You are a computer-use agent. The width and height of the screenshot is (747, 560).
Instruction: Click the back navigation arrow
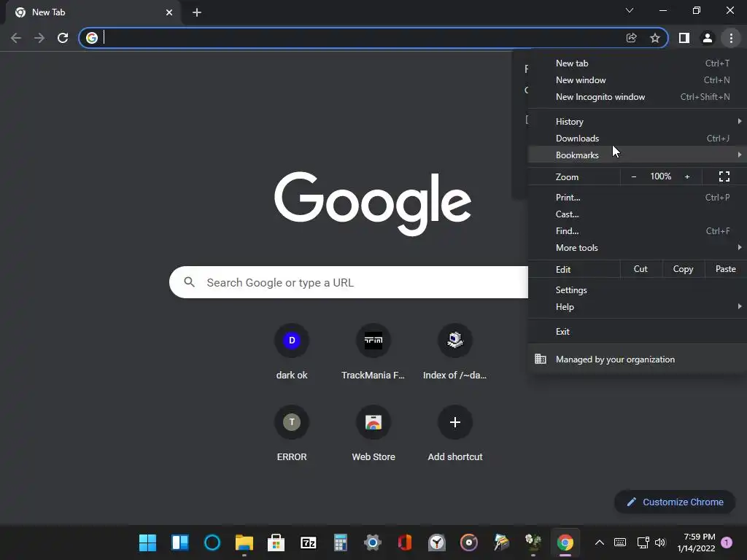coord(16,38)
